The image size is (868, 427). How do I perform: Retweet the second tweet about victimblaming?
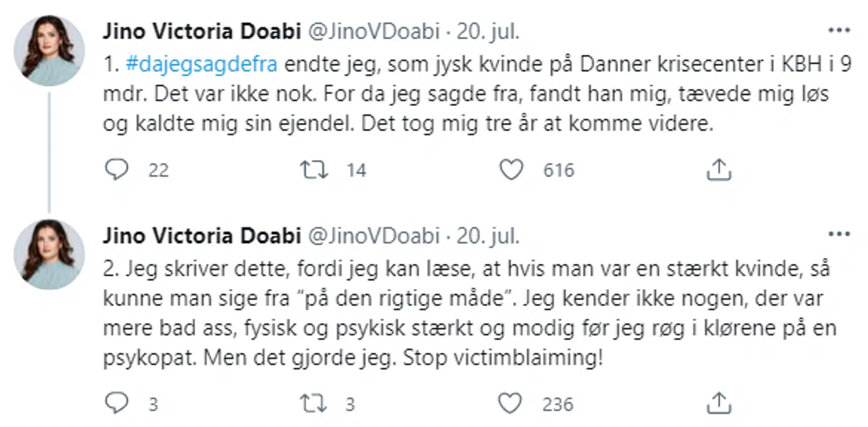(314, 403)
